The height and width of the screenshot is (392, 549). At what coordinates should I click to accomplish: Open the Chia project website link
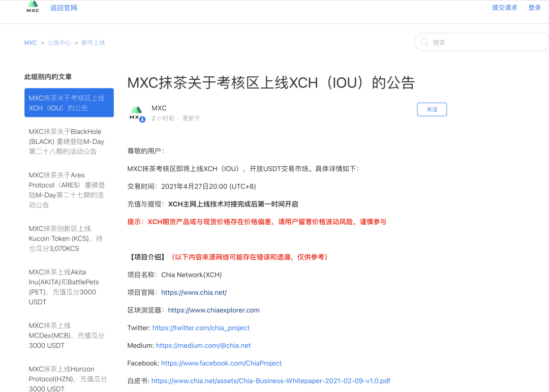coord(193,292)
